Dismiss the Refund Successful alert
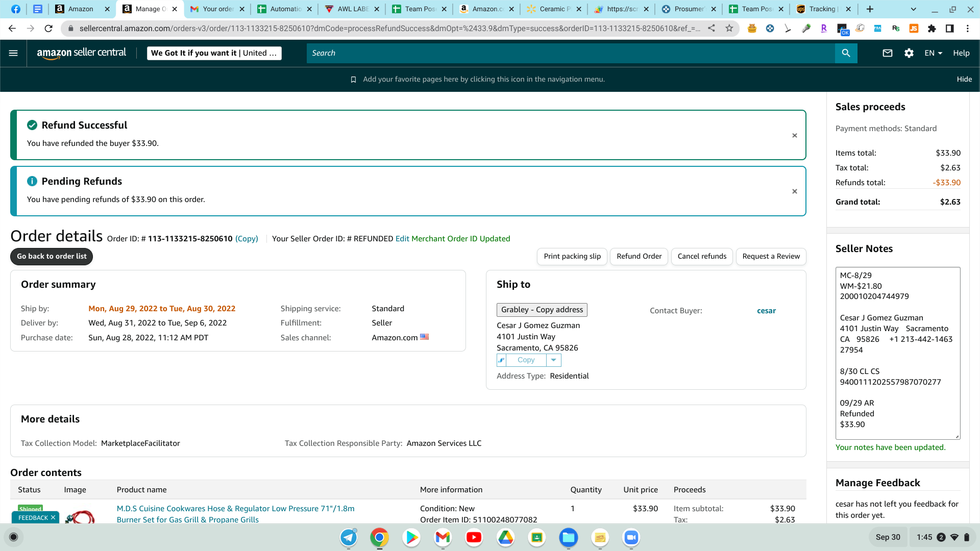980x551 pixels. [795, 136]
